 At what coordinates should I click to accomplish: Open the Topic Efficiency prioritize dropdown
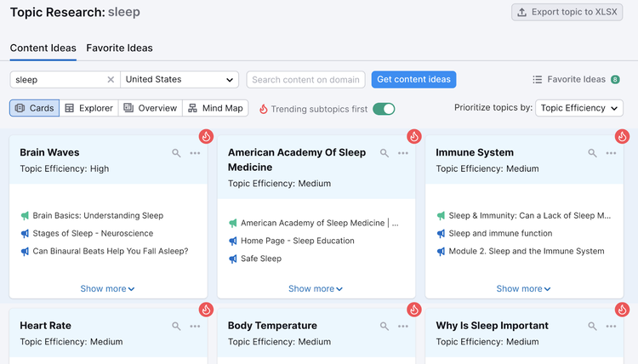[x=579, y=108]
